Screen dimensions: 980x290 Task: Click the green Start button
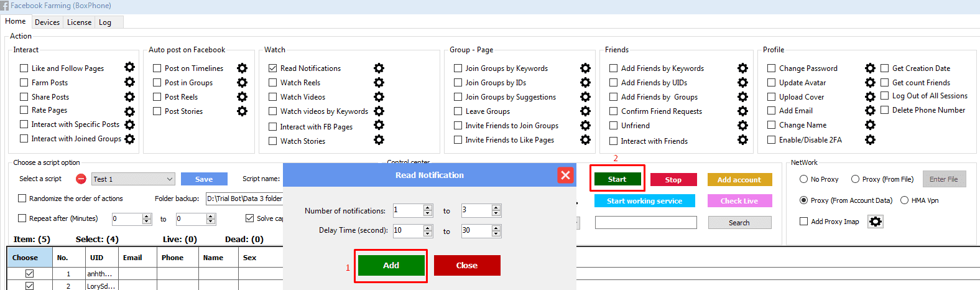tap(617, 179)
